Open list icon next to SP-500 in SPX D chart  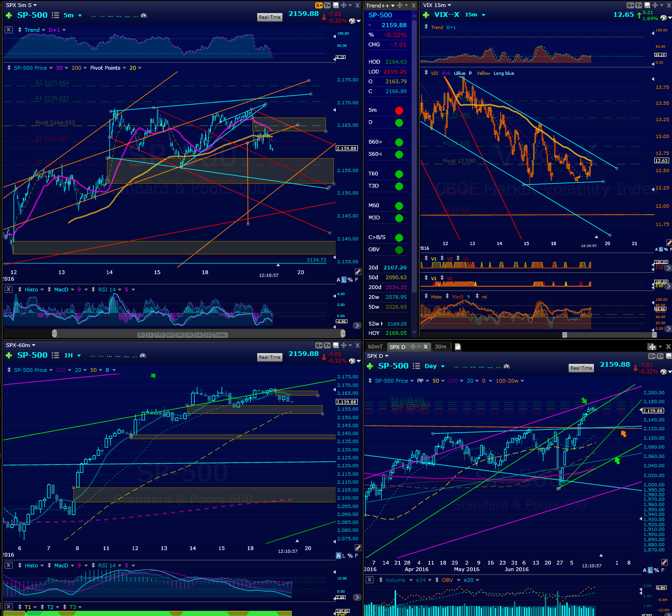point(416,366)
